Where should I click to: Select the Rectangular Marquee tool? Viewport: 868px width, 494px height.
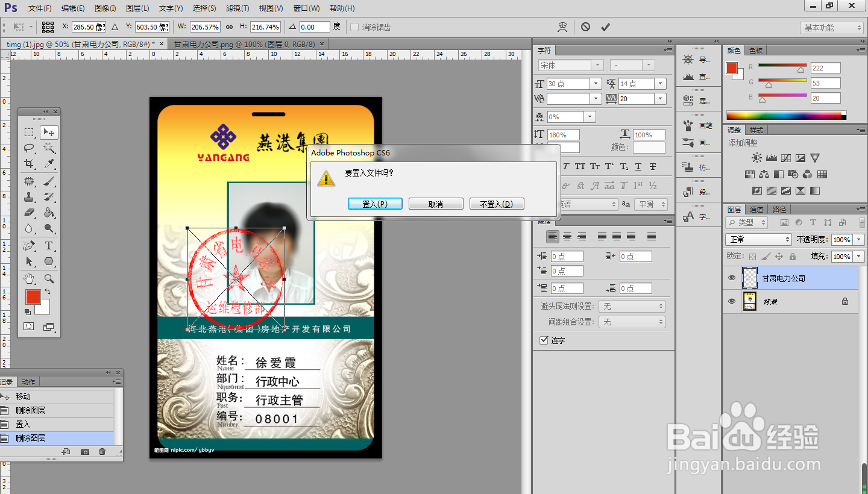pyautogui.click(x=29, y=133)
